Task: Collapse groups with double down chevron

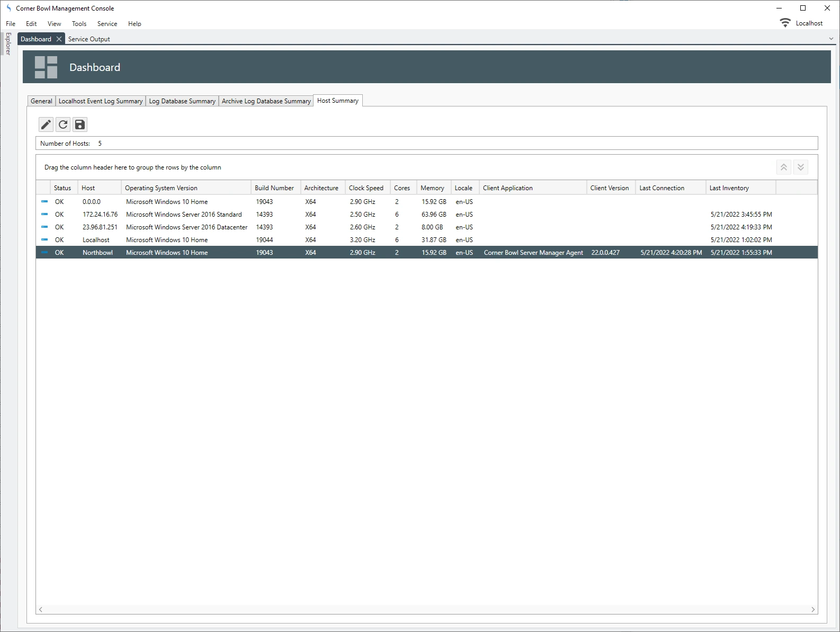Action: point(801,167)
